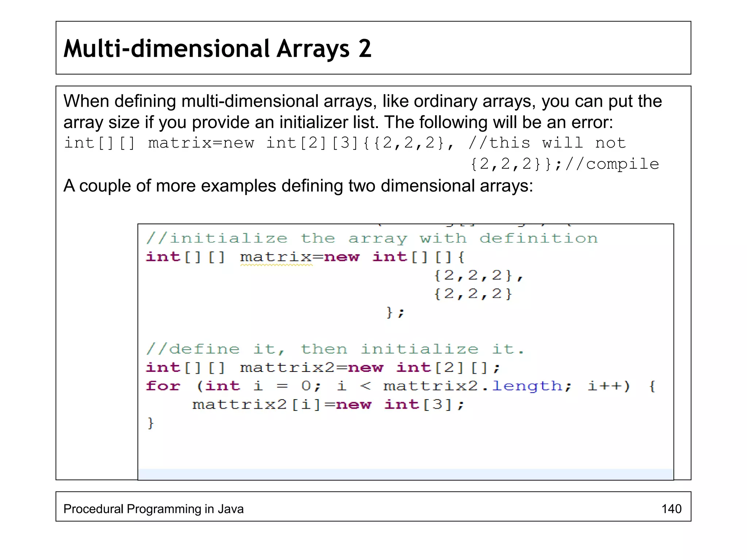Click the comment '//define it, then initialize it.'
The width and height of the screenshot is (747, 560).
pyautogui.click(x=335, y=349)
